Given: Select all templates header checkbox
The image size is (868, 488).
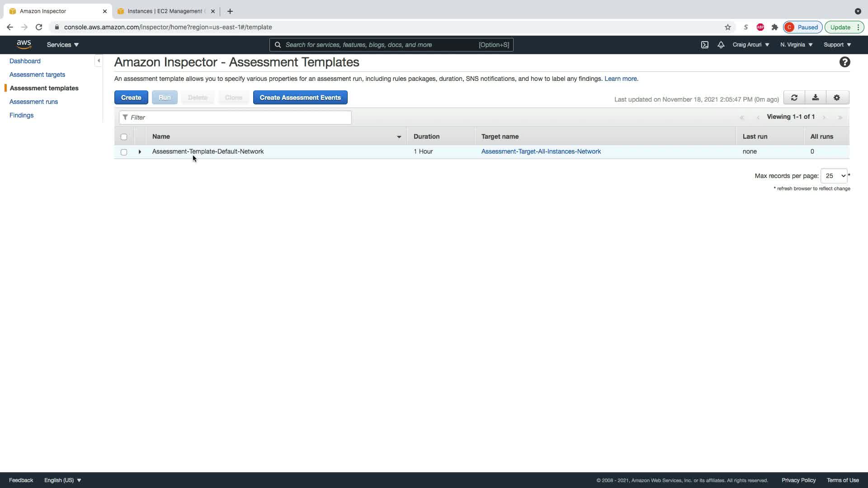Looking at the screenshot, I should (x=124, y=137).
